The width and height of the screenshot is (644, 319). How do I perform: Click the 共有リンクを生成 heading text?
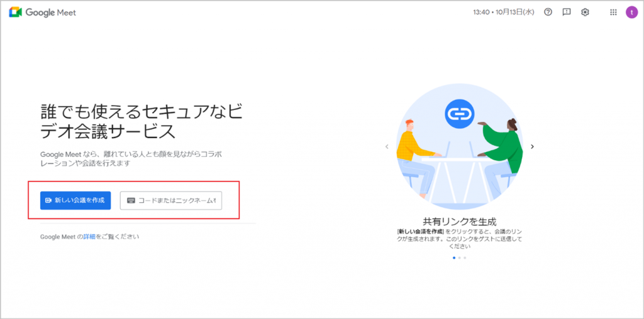coord(460,222)
